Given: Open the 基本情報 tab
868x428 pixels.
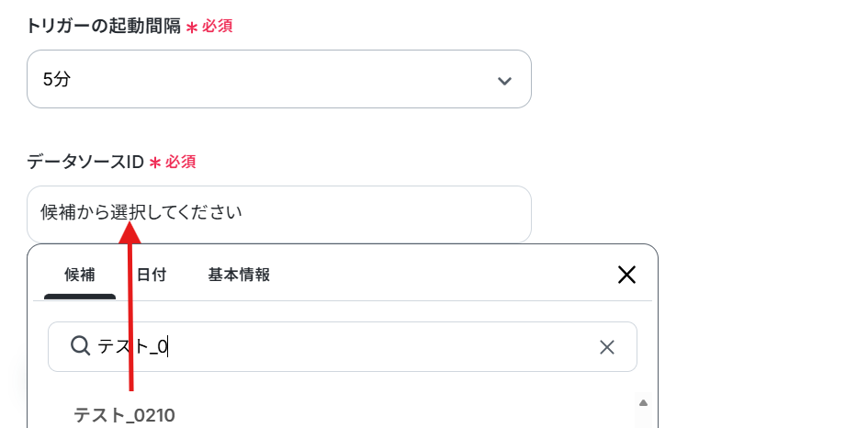Looking at the screenshot, I should [x=239, y=275].
